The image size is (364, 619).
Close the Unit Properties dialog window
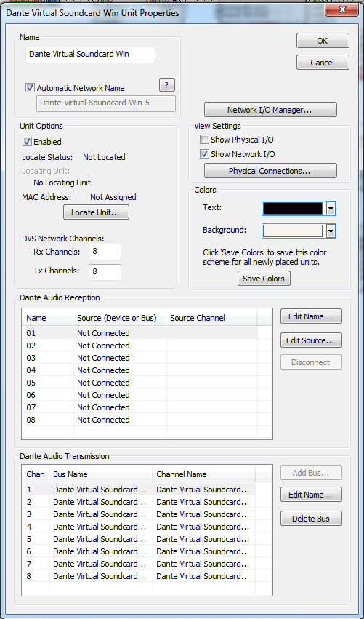point(342,9)
